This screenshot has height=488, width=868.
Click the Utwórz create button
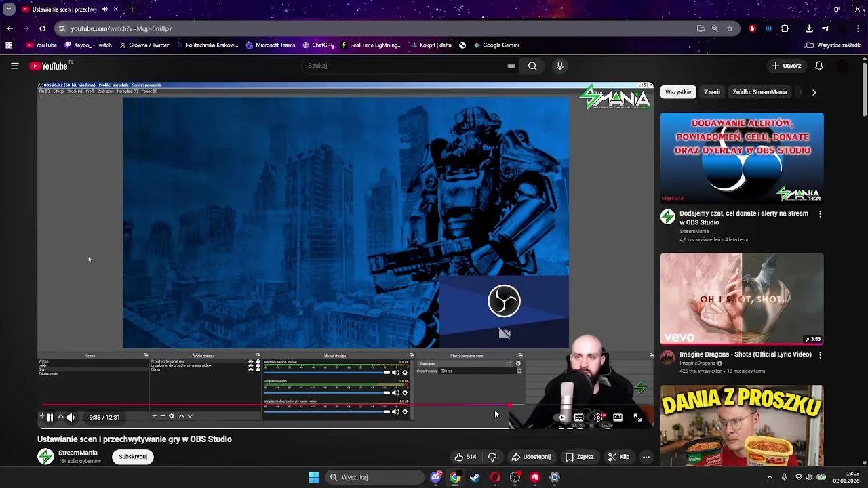pyautogui.click(x=787, y=66)
